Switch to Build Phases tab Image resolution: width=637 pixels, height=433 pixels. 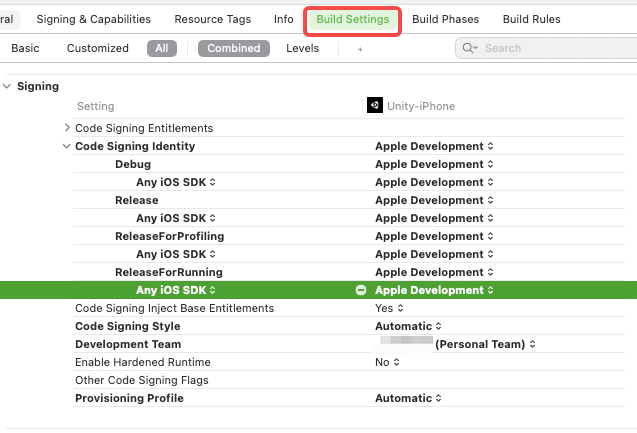[x=445, y=19]
